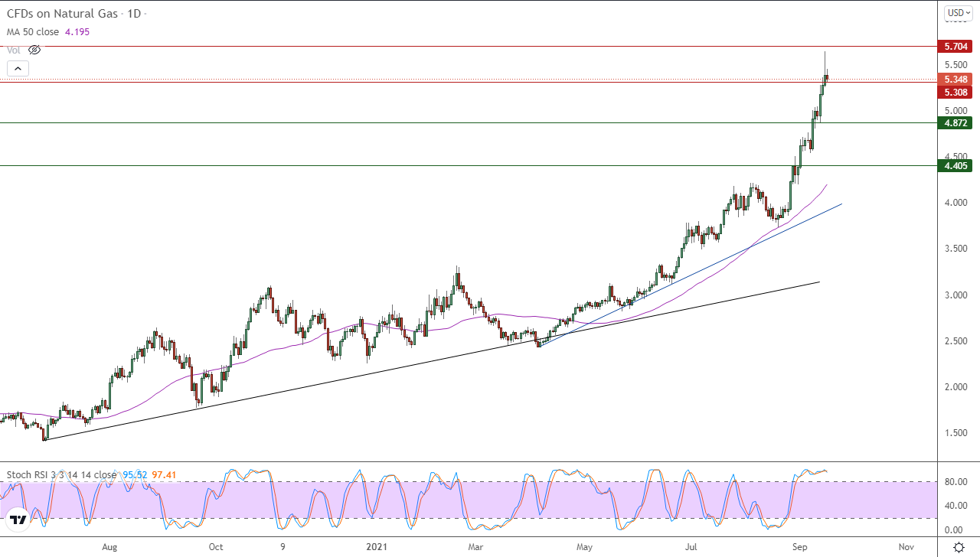Select the green horizontal line at 4.405
This screenshot has width=980, height=557.
point(469,165)
